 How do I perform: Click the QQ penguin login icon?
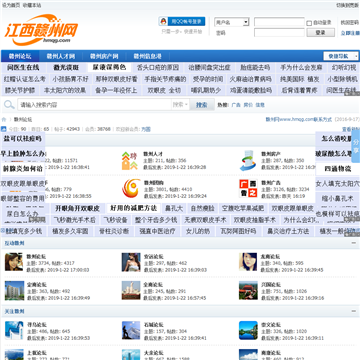point(163,21)
